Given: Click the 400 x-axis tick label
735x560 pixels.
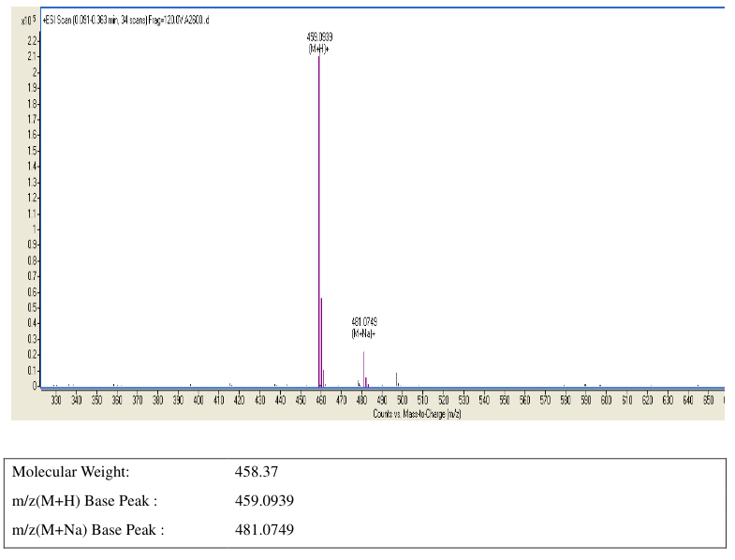Looking at the screenshot, I should coord(198,400).
